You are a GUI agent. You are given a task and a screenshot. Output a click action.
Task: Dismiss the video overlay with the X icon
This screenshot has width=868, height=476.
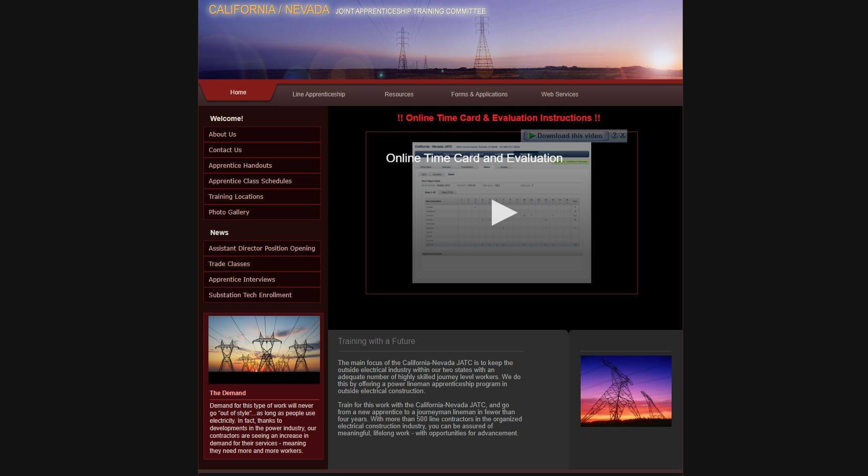[x=622, y=136]
